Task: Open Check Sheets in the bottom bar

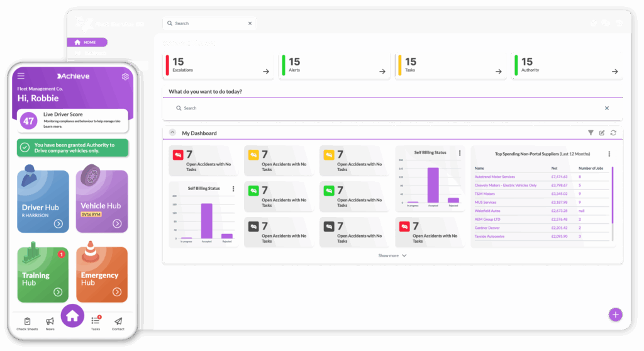Action: 27,323
